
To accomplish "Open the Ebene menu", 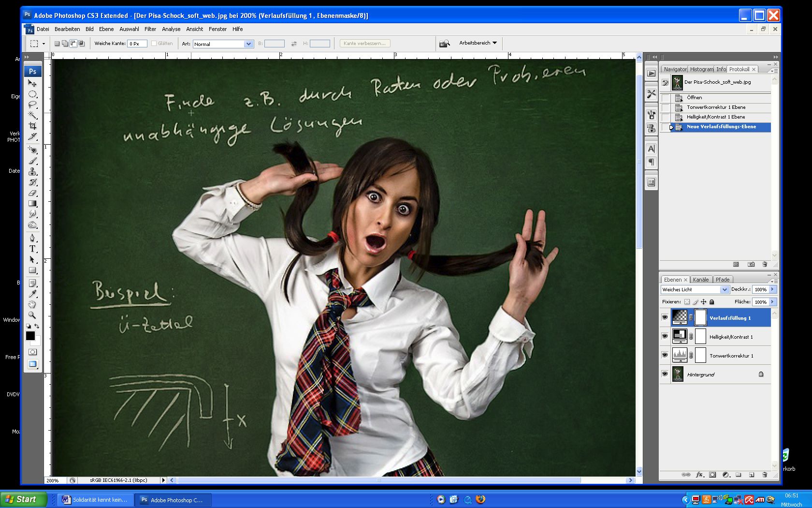I will coord(106,29).
